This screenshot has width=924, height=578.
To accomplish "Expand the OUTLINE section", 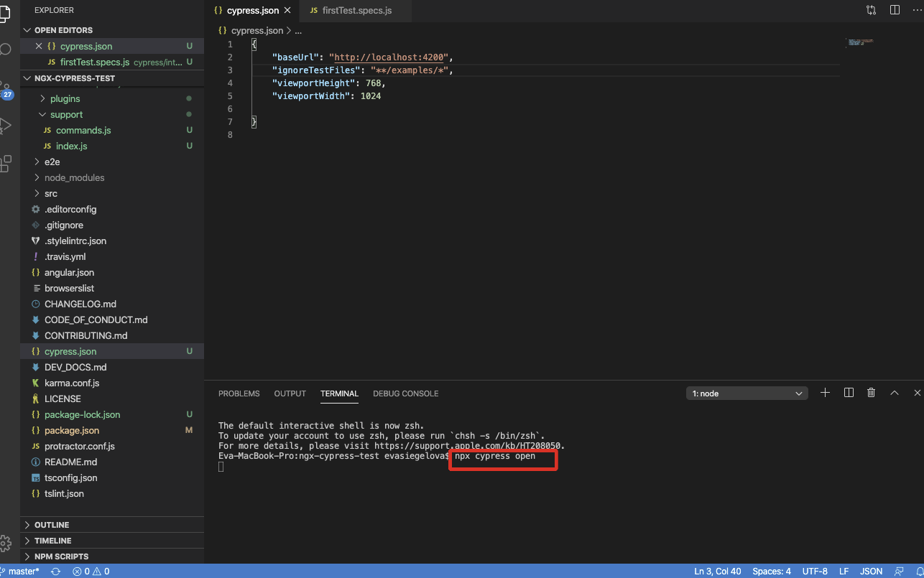I will click(x=52, y=525).
